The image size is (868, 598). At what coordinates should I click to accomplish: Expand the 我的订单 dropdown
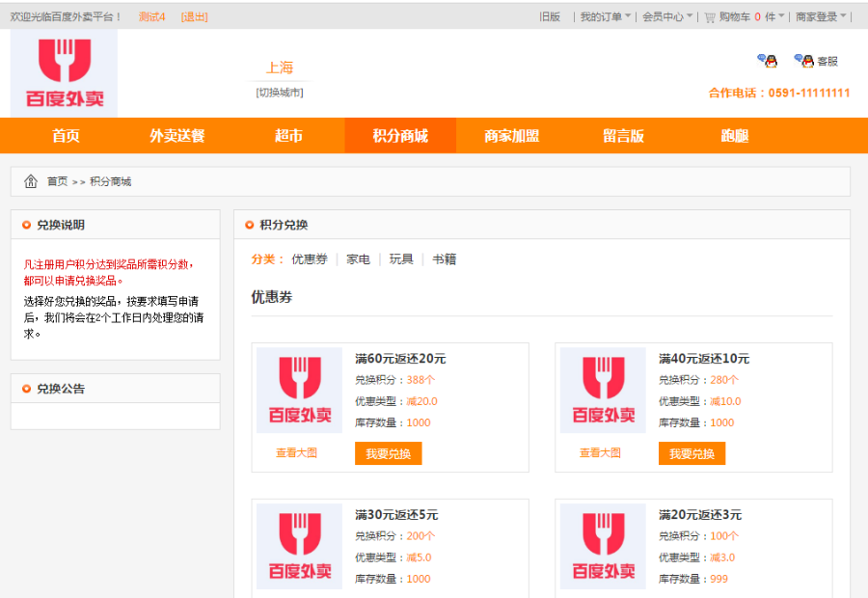pos(606,16)
